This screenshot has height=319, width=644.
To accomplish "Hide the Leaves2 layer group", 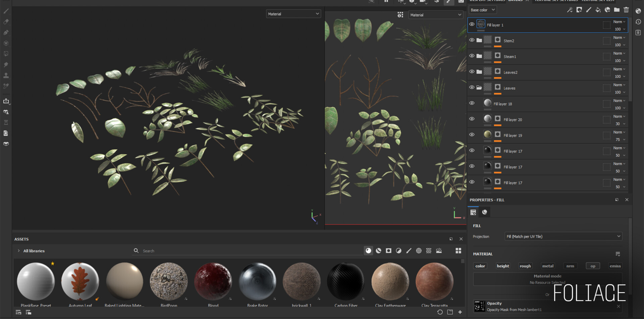I will [x=472, y=72].
